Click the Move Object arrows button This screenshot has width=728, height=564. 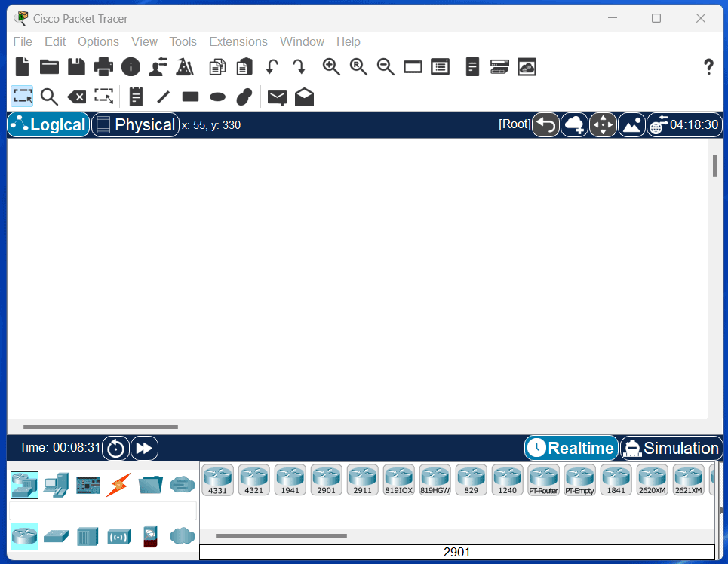(603, 125)
